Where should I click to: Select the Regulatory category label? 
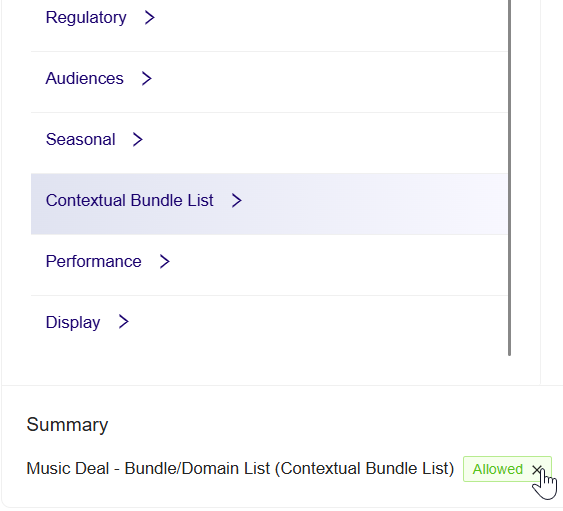86,17
